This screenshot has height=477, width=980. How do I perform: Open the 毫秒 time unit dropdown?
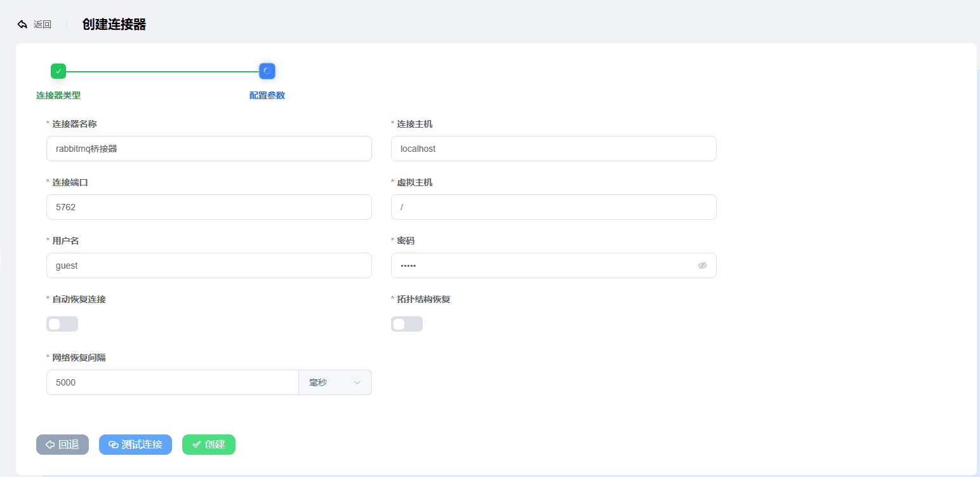click(335, 382)
